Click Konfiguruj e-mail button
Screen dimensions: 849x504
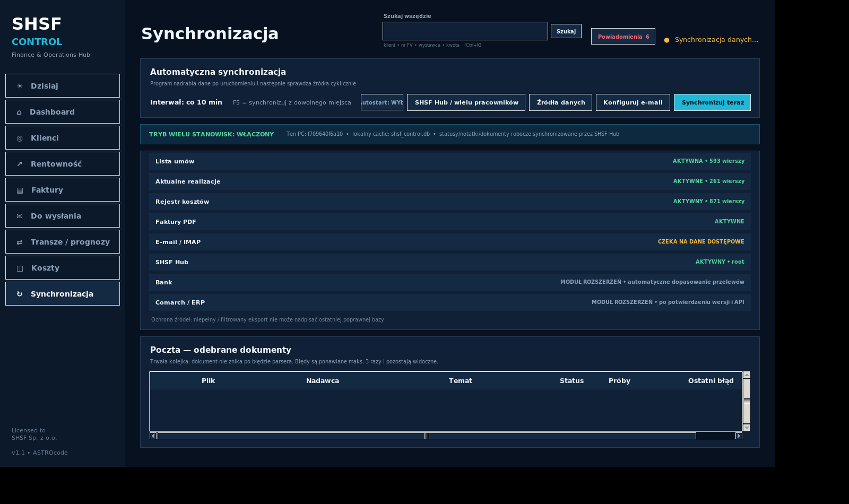coord(633,102)
